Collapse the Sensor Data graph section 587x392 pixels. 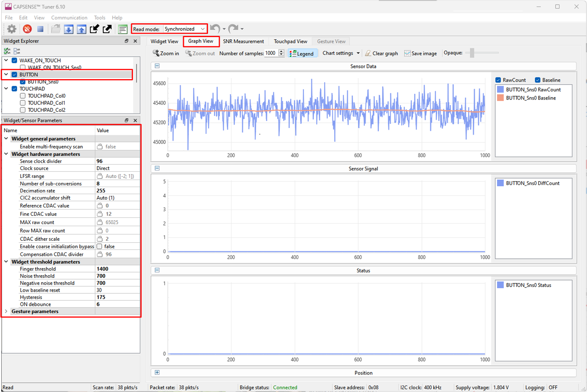157,66
